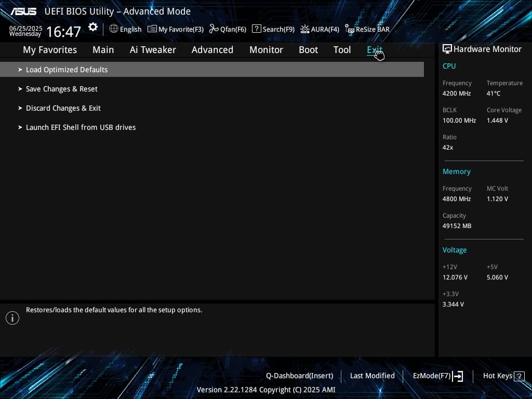Open the Tool tab

click(x=342, y=50)
